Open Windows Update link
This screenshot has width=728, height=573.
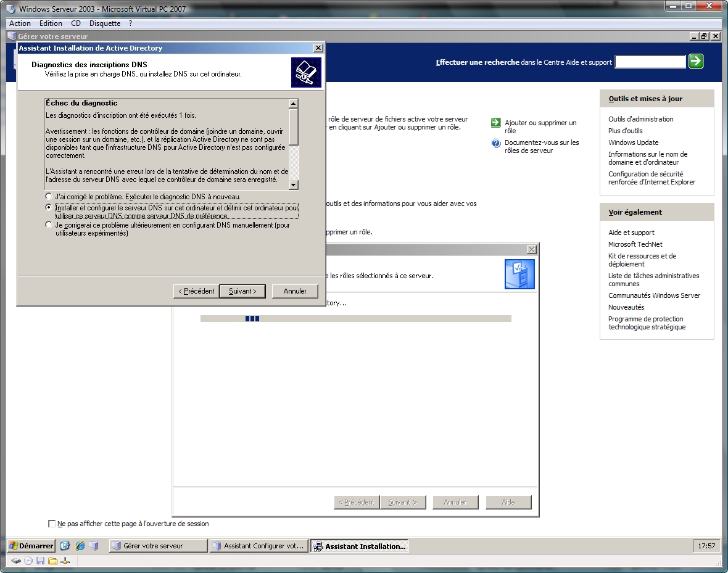pos(633,142)
